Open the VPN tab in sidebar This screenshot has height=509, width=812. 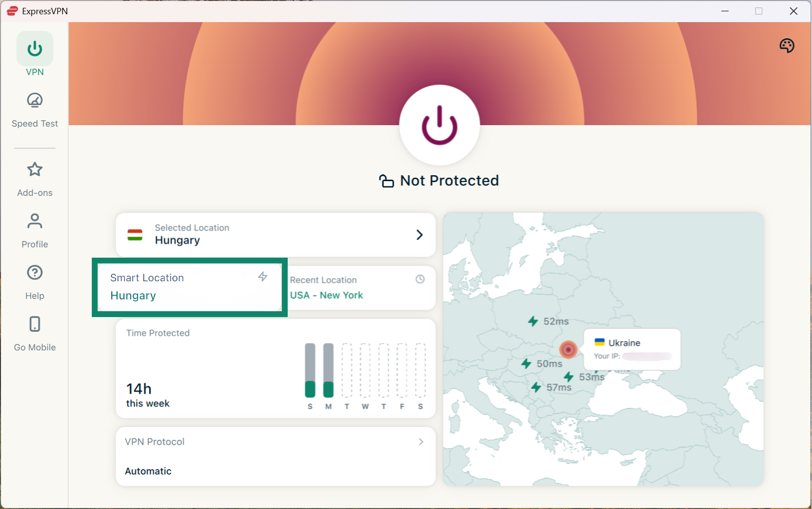point(35,54)
